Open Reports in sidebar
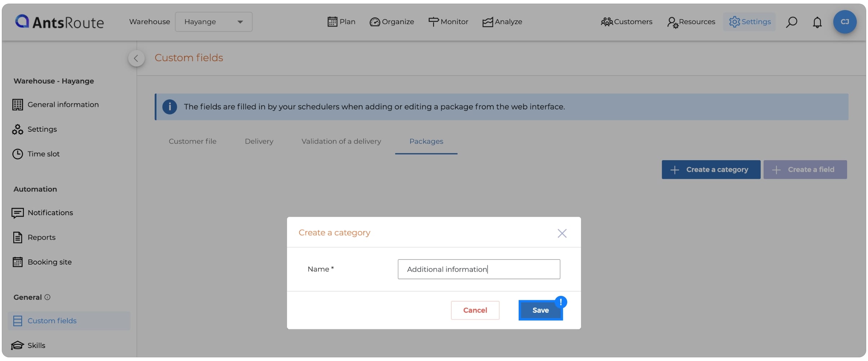Viewport: 868px width, 361px height. [x=34, y=237]
